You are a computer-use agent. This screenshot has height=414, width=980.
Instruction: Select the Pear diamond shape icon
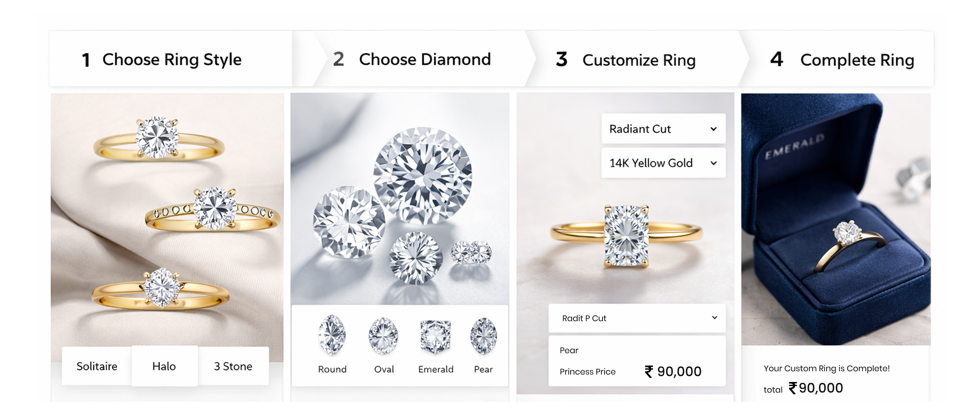(x=483, y=336)
